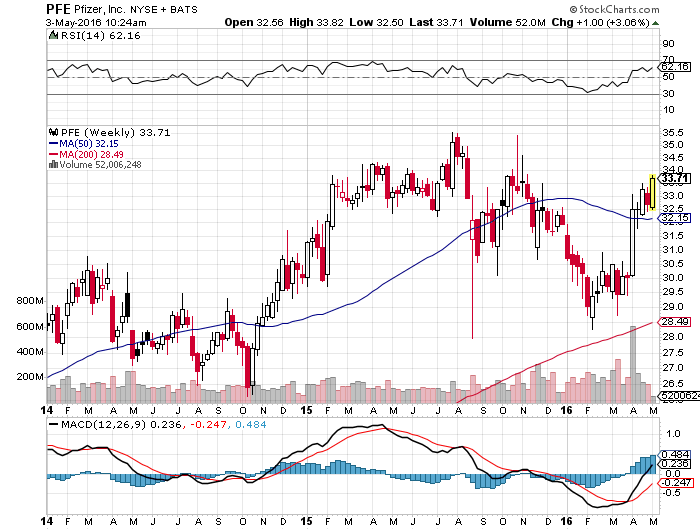Select the red MA(200) line swatch in legend

pyautogui.click(x=54, y=154)
